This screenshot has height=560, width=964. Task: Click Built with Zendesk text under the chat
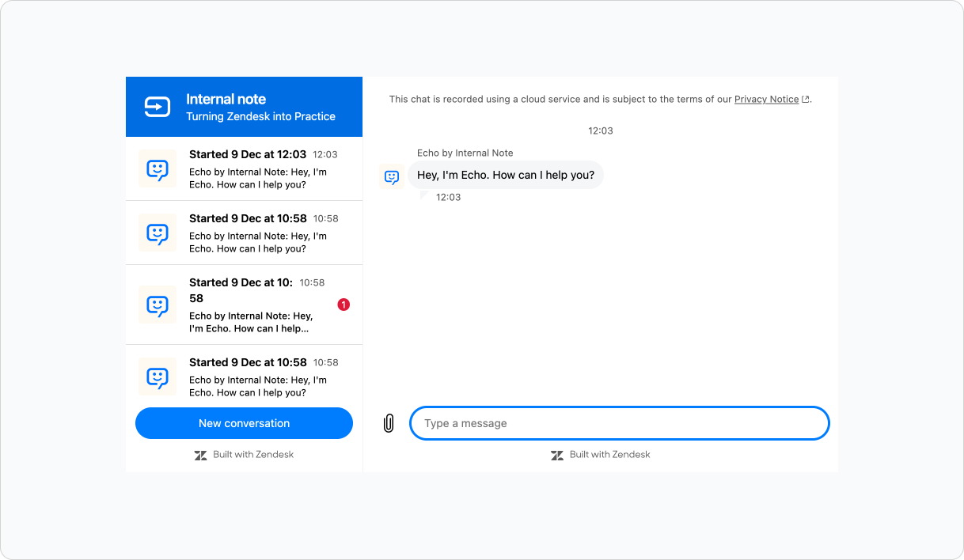point(609,455)
